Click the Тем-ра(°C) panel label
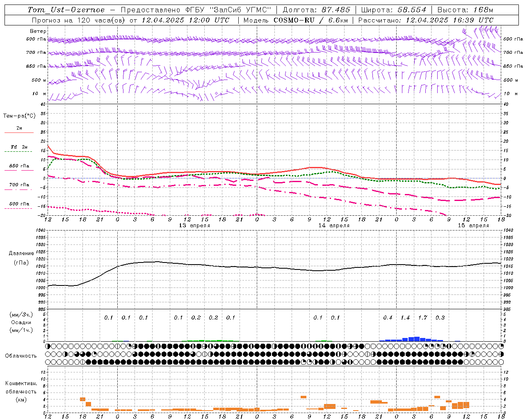The image size is (525, 420). pyautogui.click(x=19, y=116)
